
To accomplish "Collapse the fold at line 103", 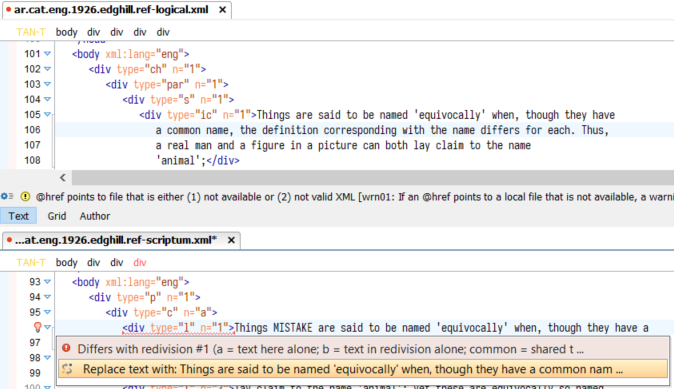I will coord(47,84).
